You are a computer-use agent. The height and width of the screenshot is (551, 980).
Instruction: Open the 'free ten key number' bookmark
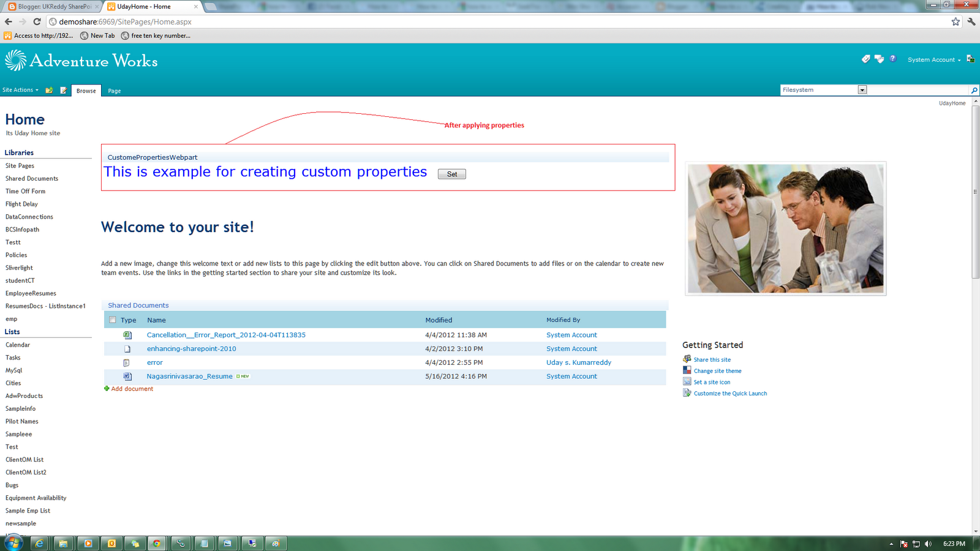[x=156, y=36]
